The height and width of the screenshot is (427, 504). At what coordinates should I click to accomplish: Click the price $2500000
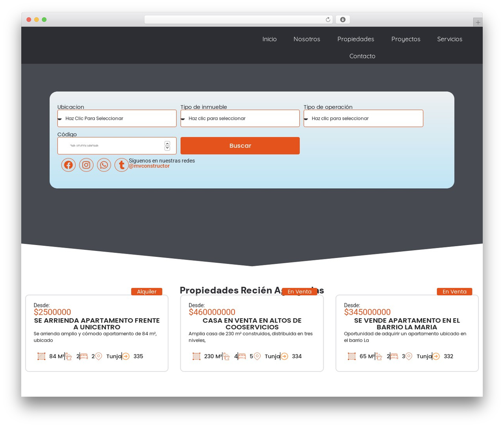pyautogui.click(x=52, y=312)
